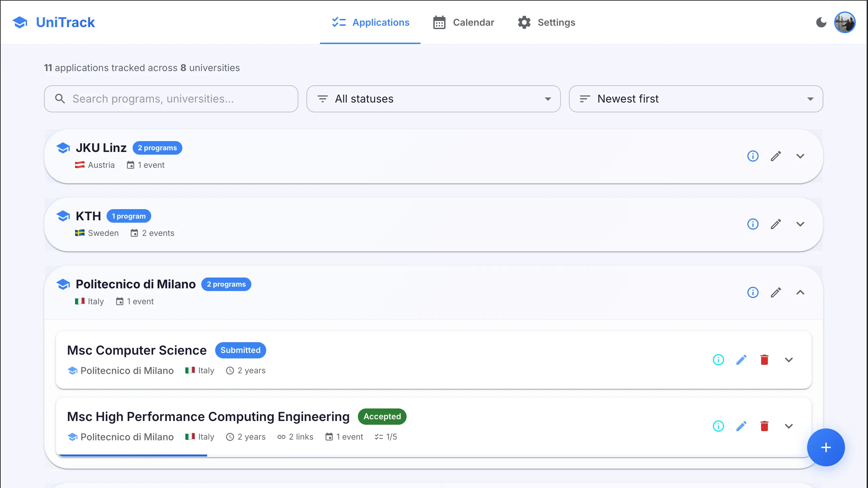
Task: Click 'Austria' under JKU Linz
Action: 101,165
